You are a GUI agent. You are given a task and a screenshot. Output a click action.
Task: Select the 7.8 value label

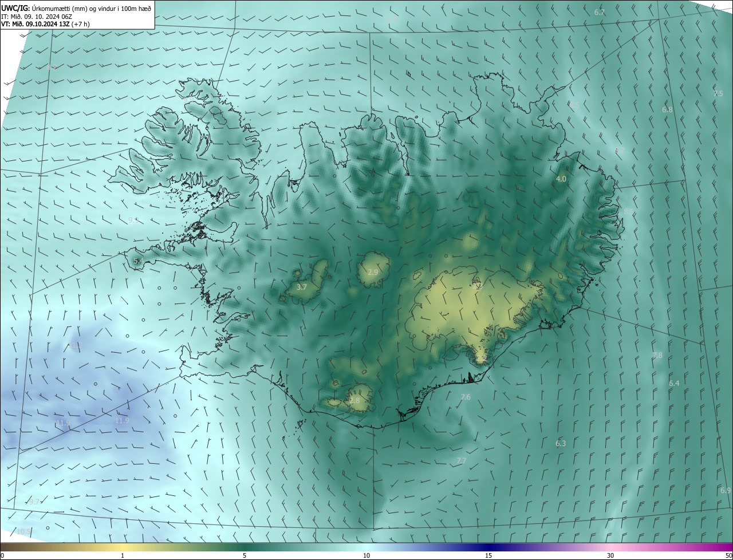pyautogui.click(x=657, y=355)
